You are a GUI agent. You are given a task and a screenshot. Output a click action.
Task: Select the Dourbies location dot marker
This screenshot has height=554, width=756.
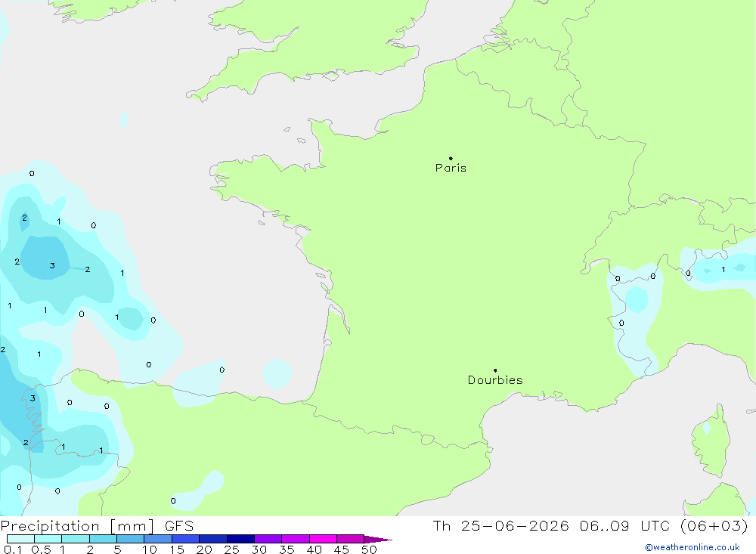coord(495,370)
